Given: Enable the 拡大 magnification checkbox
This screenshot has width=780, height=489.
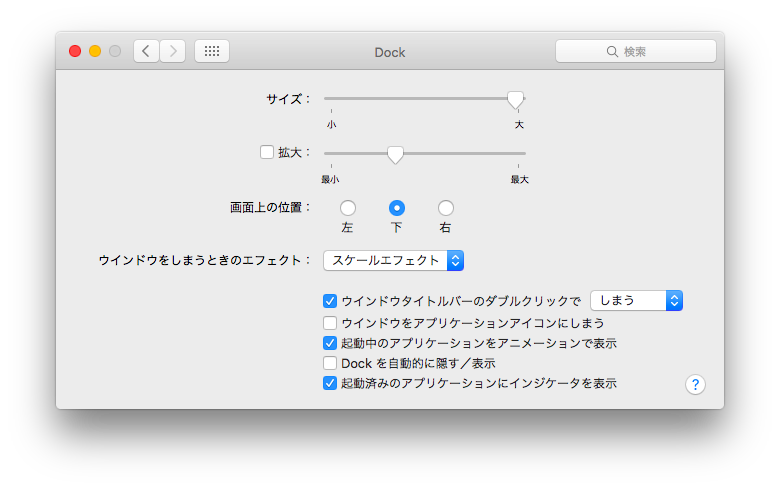Looking at the screenshot, I should pyautogui.click(x=267, y=152).
